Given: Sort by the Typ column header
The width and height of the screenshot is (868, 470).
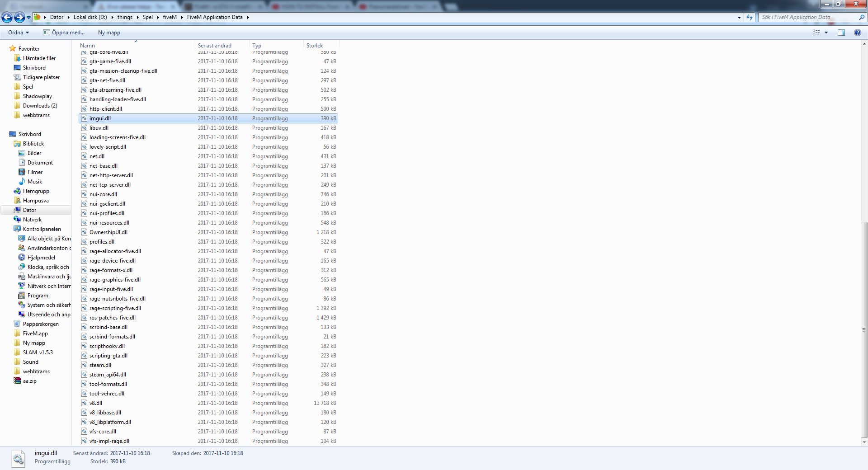Looking at the screenshot, I should click(276, 46).
